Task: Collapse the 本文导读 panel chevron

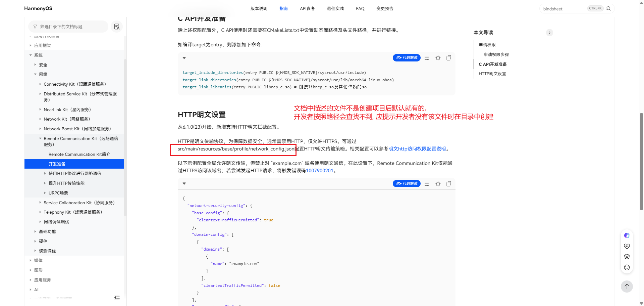Action: pos(549,33)
